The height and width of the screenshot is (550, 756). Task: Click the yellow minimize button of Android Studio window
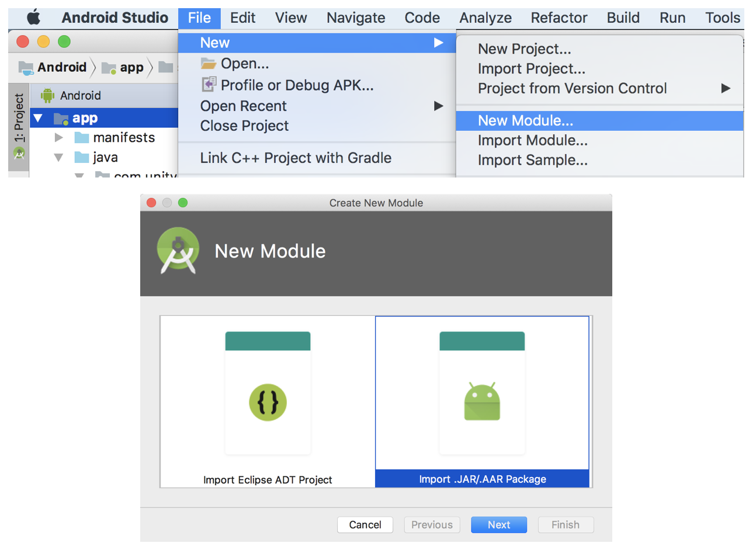pyautogui.click(x=43, y=41)
